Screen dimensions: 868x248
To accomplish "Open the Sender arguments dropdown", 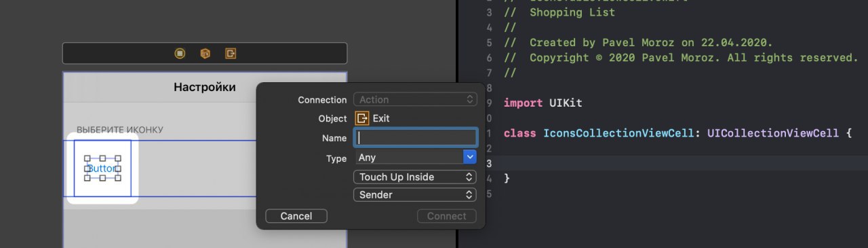I will (415, 194).
